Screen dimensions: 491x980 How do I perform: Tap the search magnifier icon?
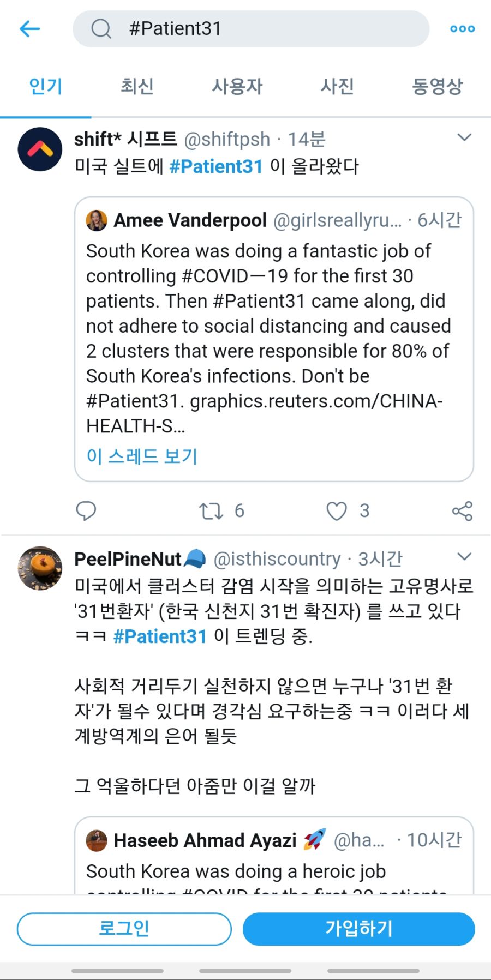click(x=100, y=28)
